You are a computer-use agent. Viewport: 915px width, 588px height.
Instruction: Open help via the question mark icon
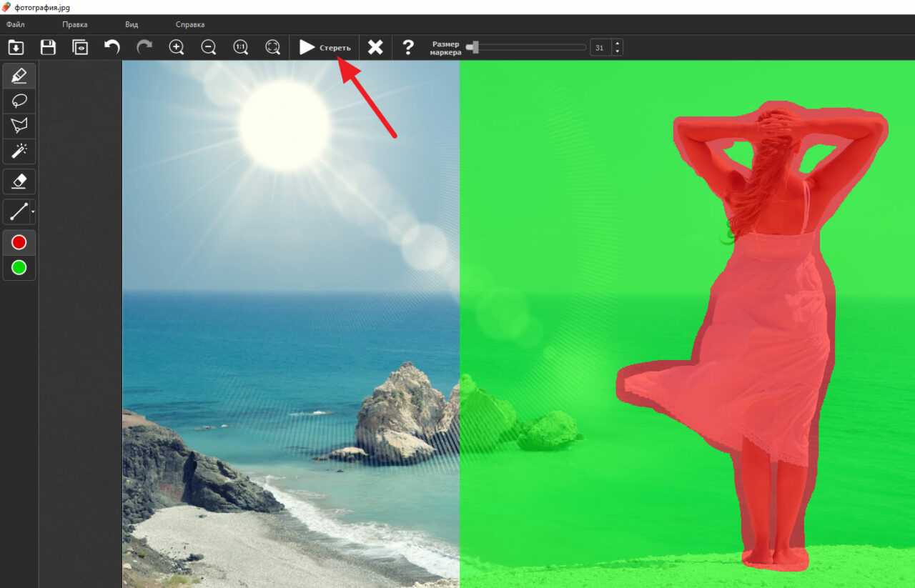tap(408, 47)
